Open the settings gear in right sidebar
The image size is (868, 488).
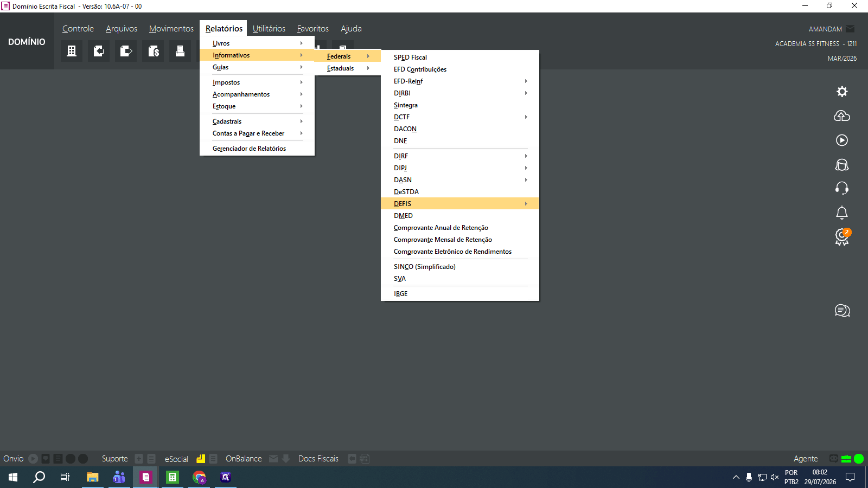tap(842, 92)
